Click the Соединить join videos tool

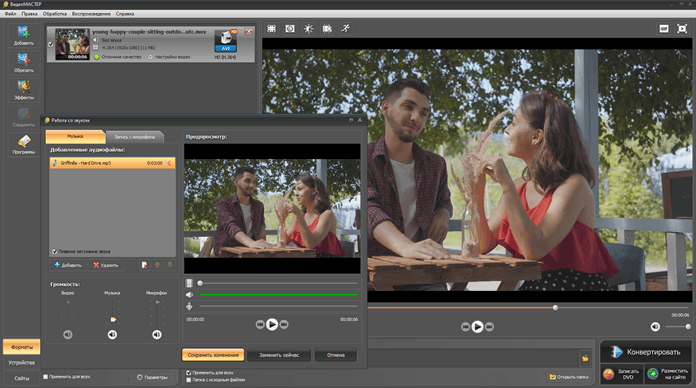24,117
